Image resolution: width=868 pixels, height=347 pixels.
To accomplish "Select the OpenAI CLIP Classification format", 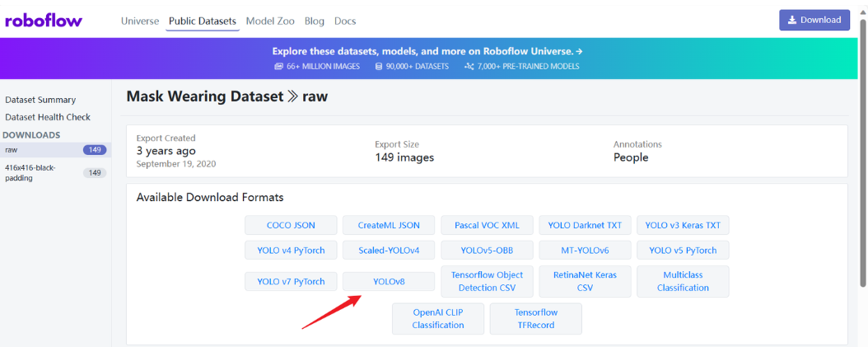I will [x=438, y=319].
